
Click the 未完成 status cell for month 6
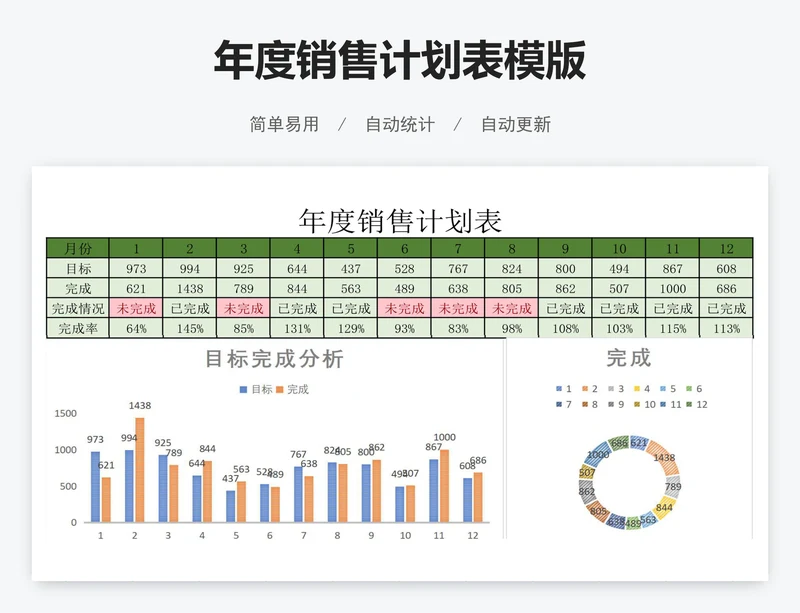point(405,308)
